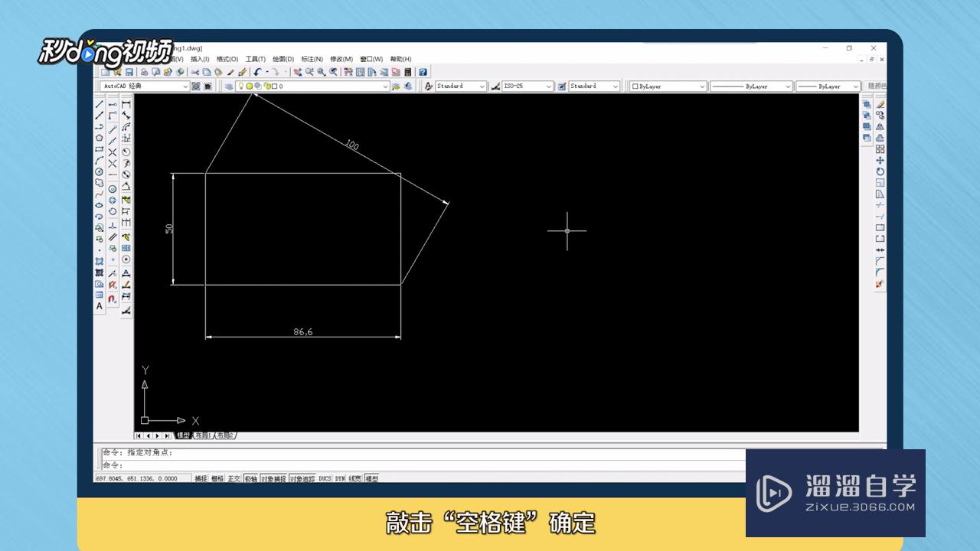Screen dimensions: 980x551
Task: Click the Pan realtime icon
Action: pyautogui.click(x=298, y=72)
